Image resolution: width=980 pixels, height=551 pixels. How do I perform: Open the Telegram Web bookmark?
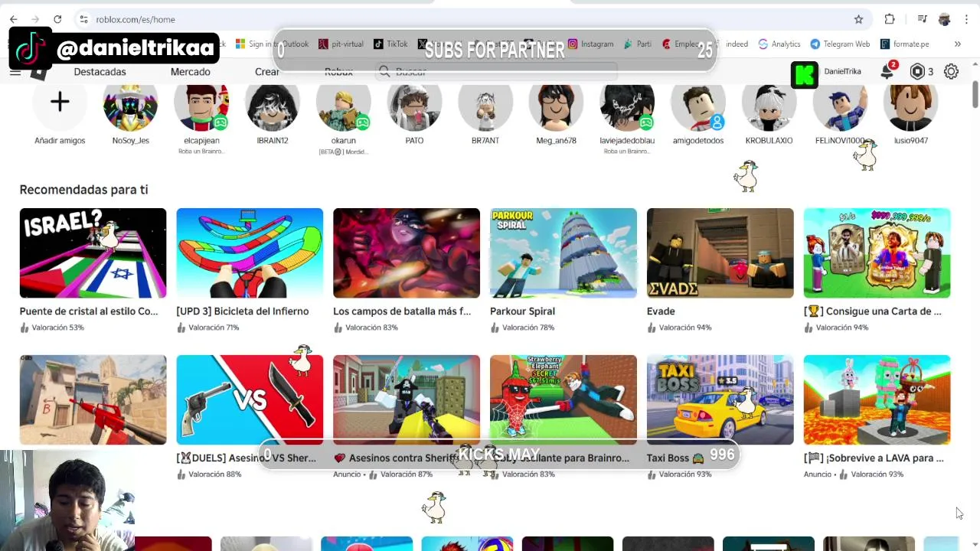840,44
